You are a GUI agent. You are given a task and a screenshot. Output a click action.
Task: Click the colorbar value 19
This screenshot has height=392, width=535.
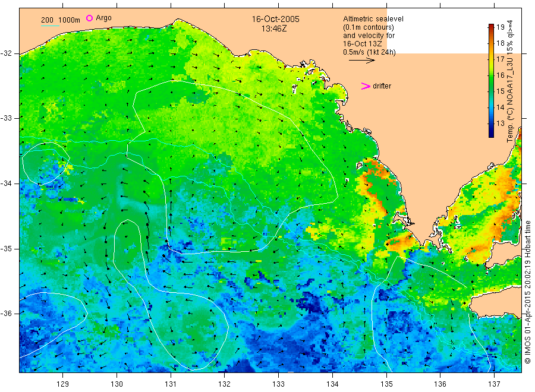tap(500, 27)
